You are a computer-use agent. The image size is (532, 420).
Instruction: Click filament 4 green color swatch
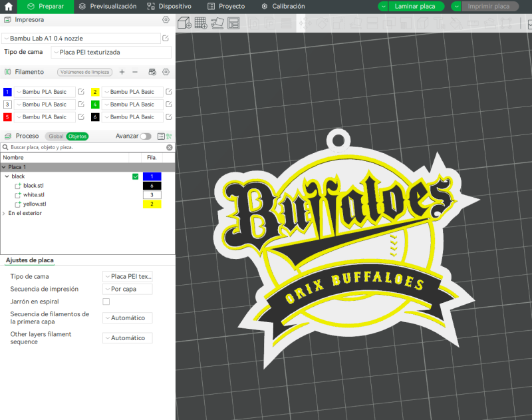[95, 105]
